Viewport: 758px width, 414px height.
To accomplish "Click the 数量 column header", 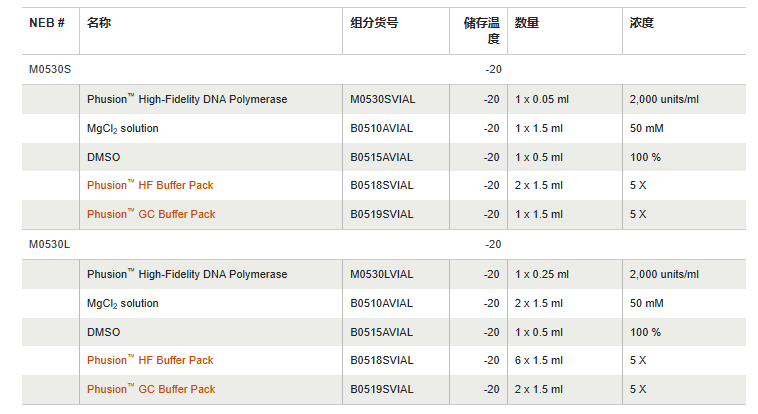I will pyautogui.click(x=527, y=23).
